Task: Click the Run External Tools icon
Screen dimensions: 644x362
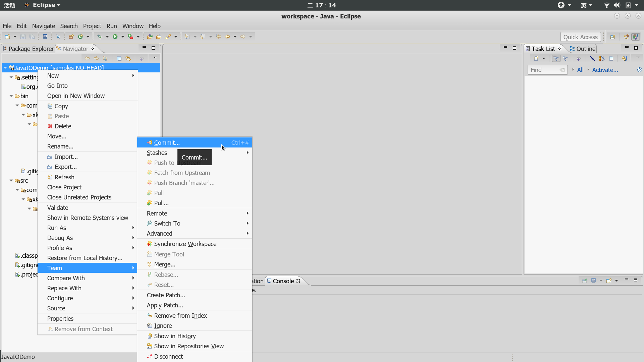Action: coord(130,37)
